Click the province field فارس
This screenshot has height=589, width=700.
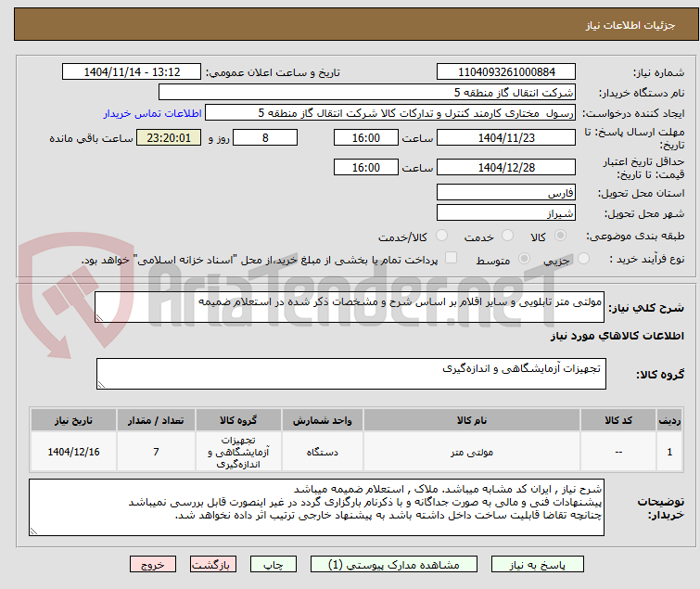(506, 192)
